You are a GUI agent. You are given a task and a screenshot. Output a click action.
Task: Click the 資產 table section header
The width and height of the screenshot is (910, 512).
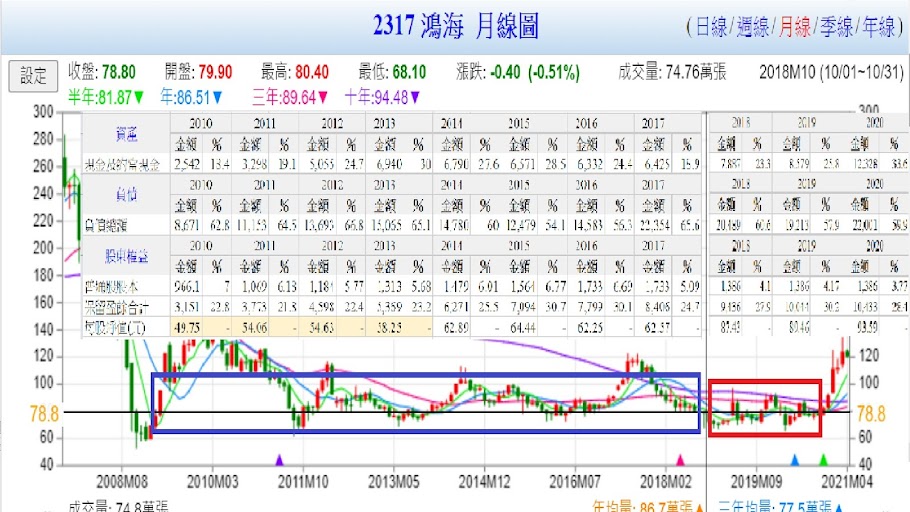(x=127, y=134)
